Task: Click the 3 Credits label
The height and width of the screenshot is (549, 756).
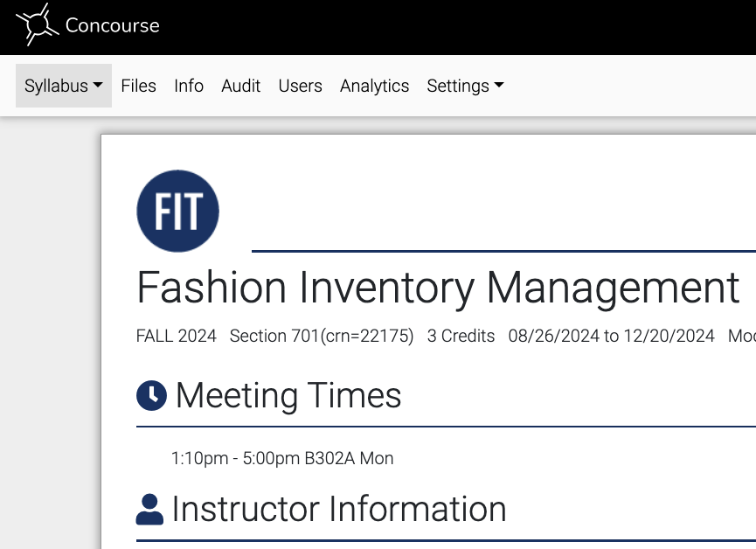Action: (461, 336)
